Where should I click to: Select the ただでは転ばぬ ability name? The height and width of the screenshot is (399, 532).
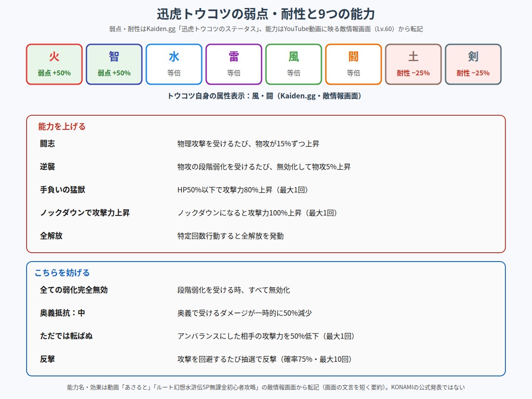pyautogui.click(x=66, y=336)
